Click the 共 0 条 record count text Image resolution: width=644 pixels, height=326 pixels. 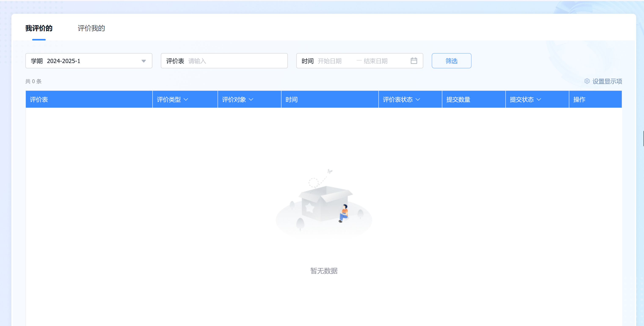click(33, 81)
